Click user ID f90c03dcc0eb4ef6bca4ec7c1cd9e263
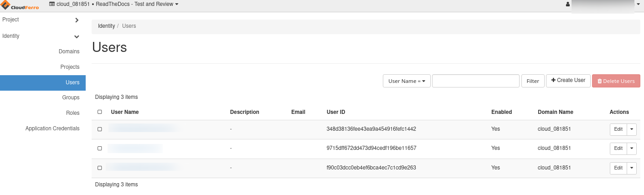Viewport: 644px width, 195px height. [x=371, y=168]
